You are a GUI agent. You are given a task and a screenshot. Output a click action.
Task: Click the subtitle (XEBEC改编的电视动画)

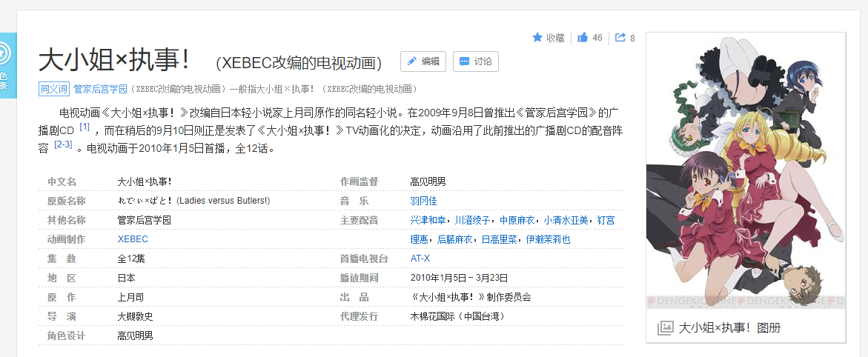(299, 63)
